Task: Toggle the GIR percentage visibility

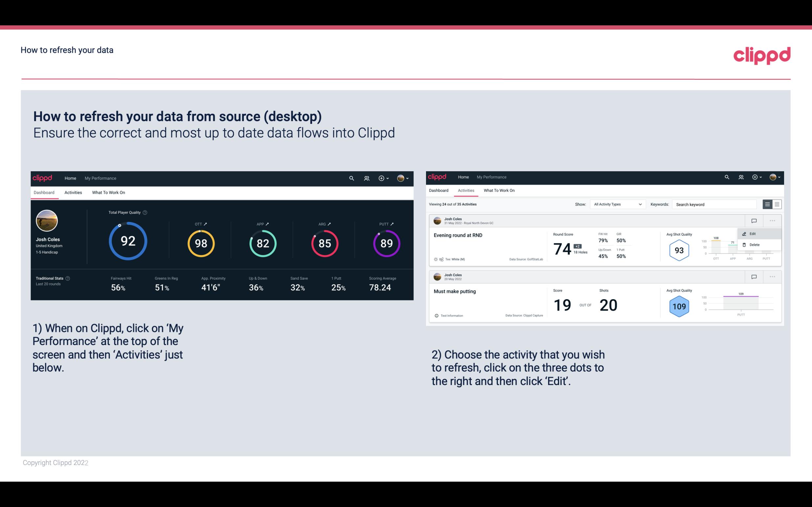Action: [x=622, y=238]
